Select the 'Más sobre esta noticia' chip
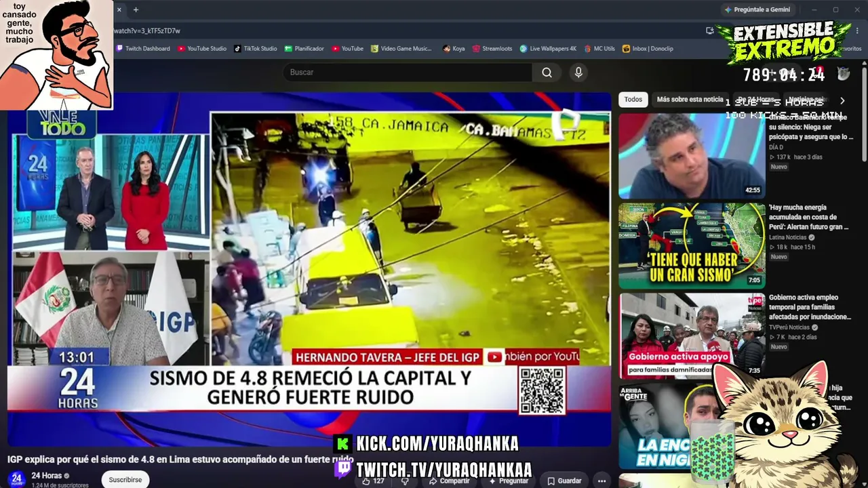Screen dimensions: 868x488 tap(690, 100)
